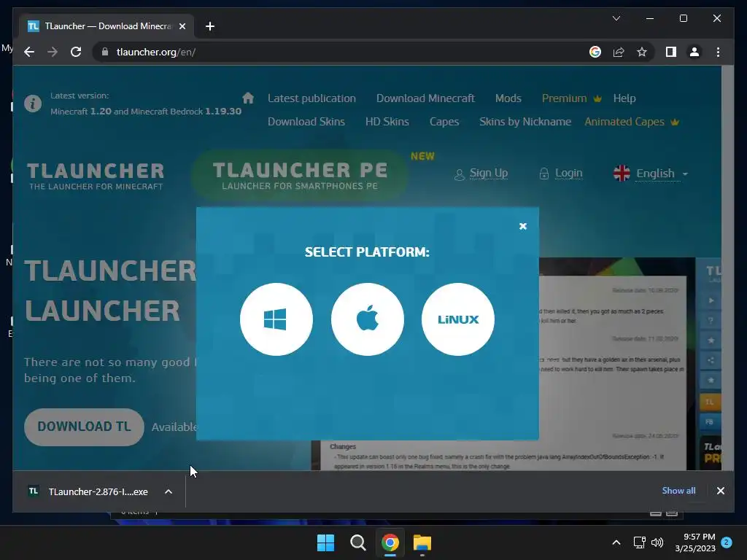Show hidden system tray icons

click(x=616, y=542)
